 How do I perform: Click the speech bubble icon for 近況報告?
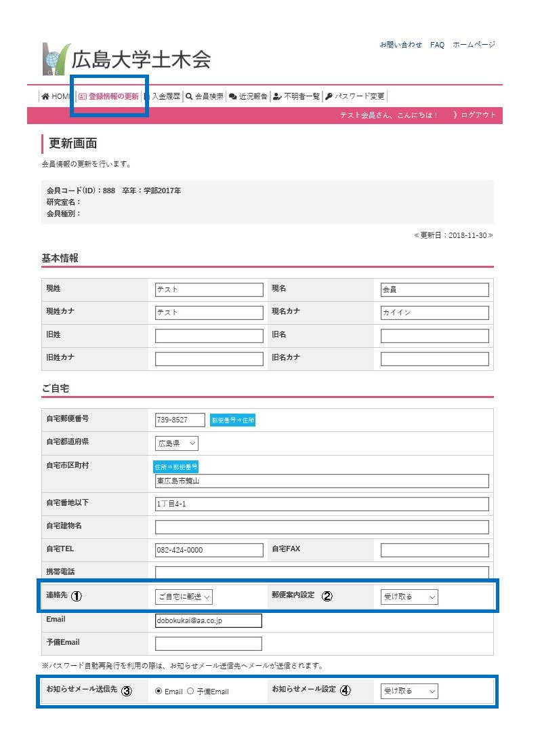click(x=233, y=96)
